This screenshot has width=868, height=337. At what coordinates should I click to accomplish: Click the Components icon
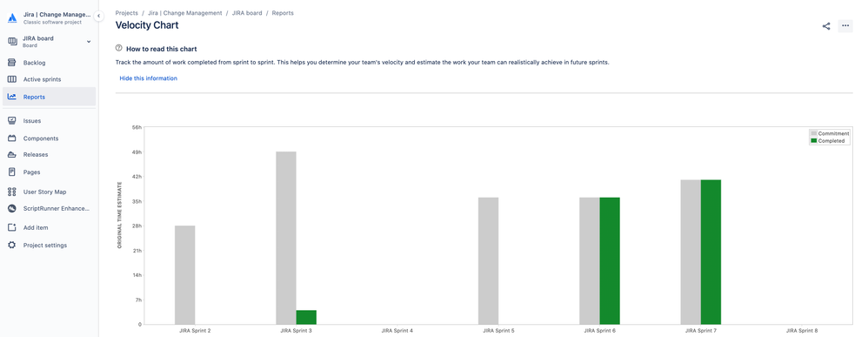coord(11,138)
